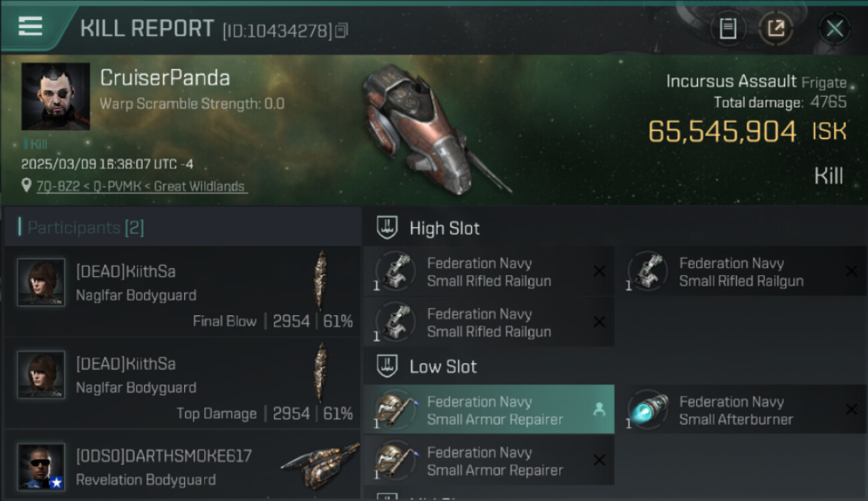This screenshot has height=501, width=868.
Task: Click the Federation Navy Small Afterburner icon
Action: (x=648, y=409)
